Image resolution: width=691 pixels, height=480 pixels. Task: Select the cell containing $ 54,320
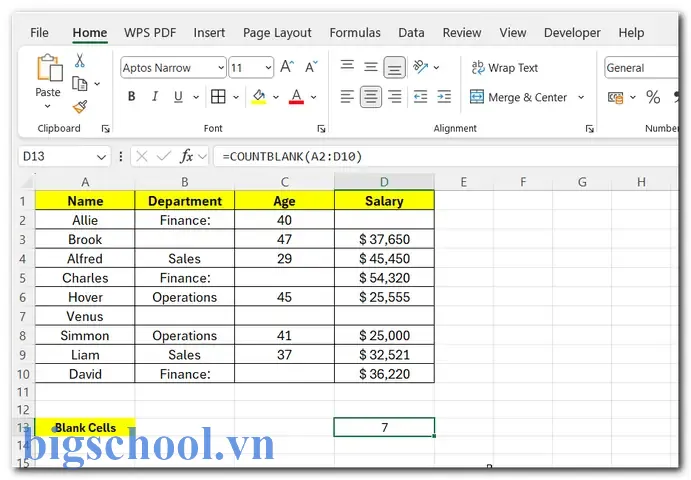pos(384,278)
